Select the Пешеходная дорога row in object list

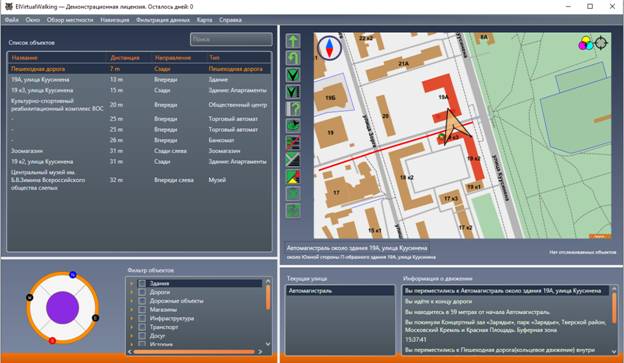(139, 69)
